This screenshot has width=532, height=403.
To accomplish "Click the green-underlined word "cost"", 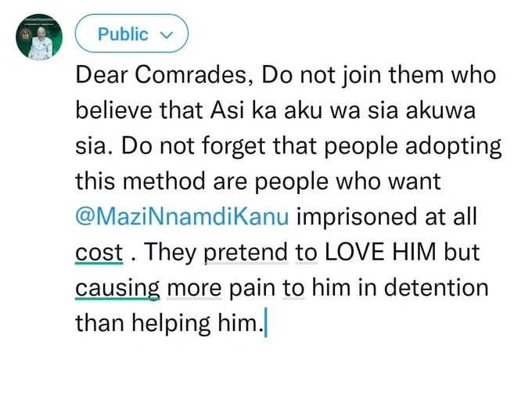I will tap(99, 253).
